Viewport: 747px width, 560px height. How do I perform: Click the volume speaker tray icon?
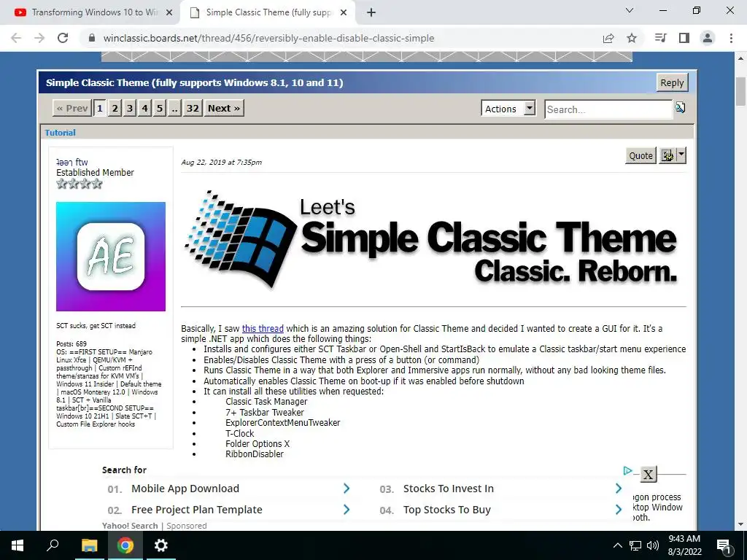pyautogui.click(x=653, y=545)
